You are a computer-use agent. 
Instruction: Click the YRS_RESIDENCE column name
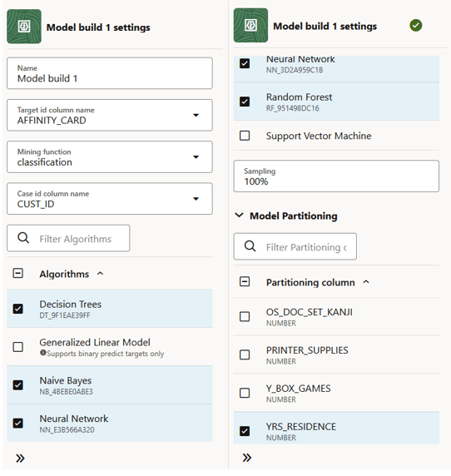(x=301, y=427)
